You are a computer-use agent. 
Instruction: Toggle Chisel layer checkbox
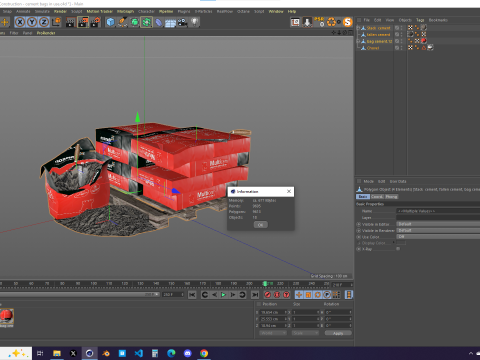coord(397,48)
